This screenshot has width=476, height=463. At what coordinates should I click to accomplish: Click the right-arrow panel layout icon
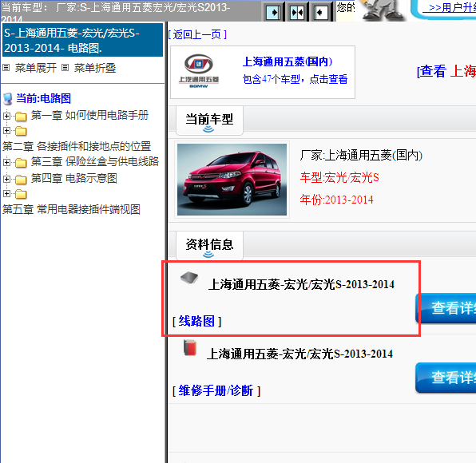coord(273,13)
